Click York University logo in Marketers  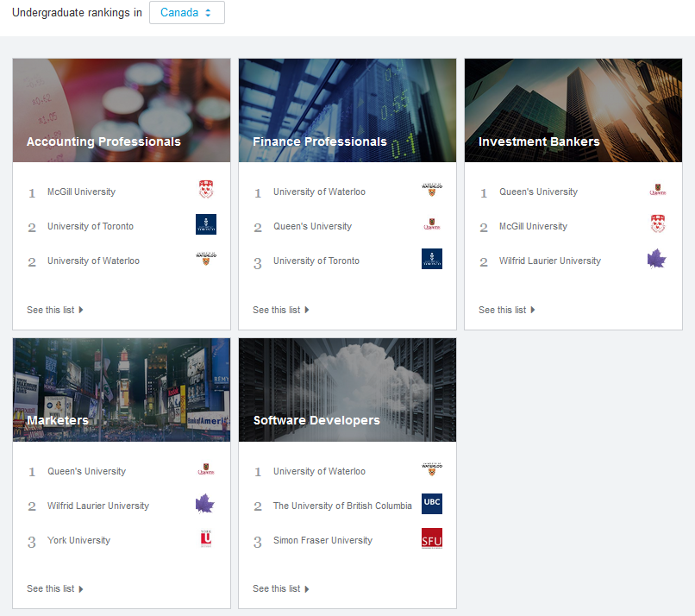click(206, 538)
